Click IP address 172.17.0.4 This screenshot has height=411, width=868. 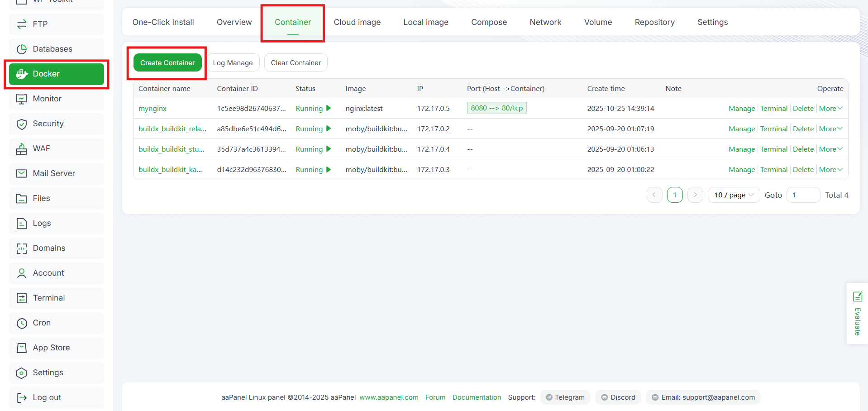433,149
